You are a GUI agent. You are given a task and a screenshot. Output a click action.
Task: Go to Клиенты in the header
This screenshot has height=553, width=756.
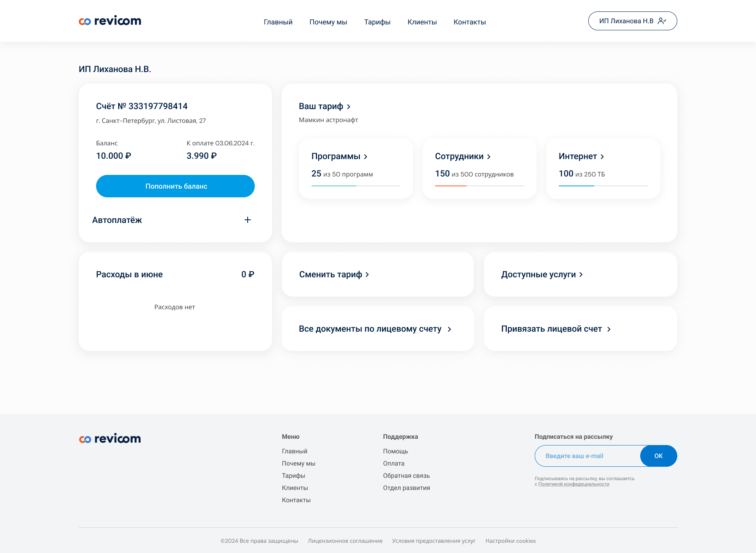[422, 22]
